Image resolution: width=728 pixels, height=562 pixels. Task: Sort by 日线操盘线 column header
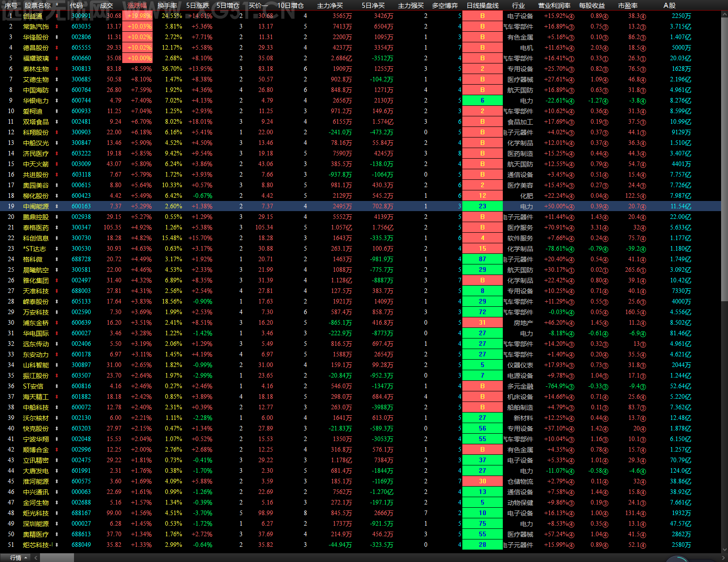483,6
